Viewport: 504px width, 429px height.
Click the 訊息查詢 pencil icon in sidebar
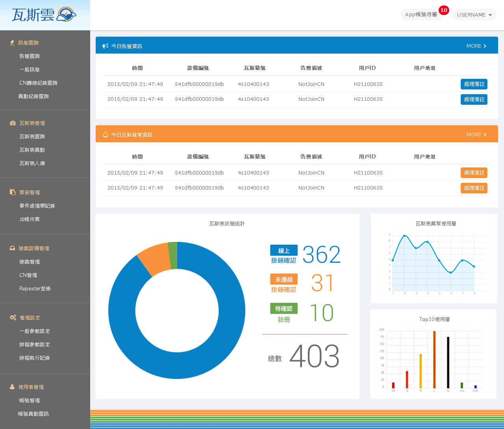click(x=12, y=43)
